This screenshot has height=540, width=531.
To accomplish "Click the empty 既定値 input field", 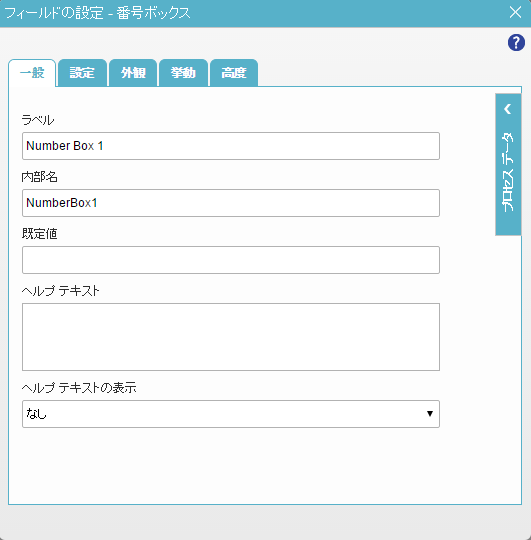I will 231,260.
